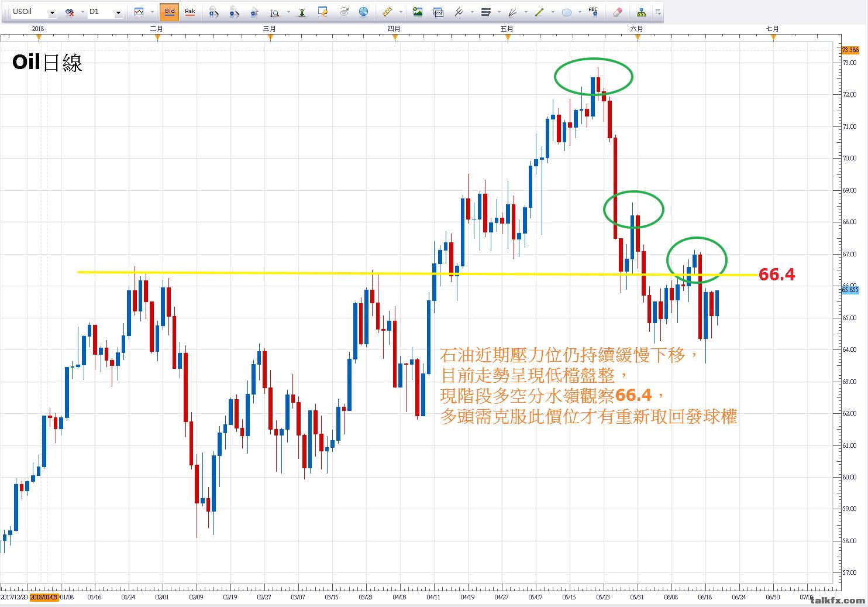
Task: Click the zoom out magnifier icon
Action: pos(233,12)
